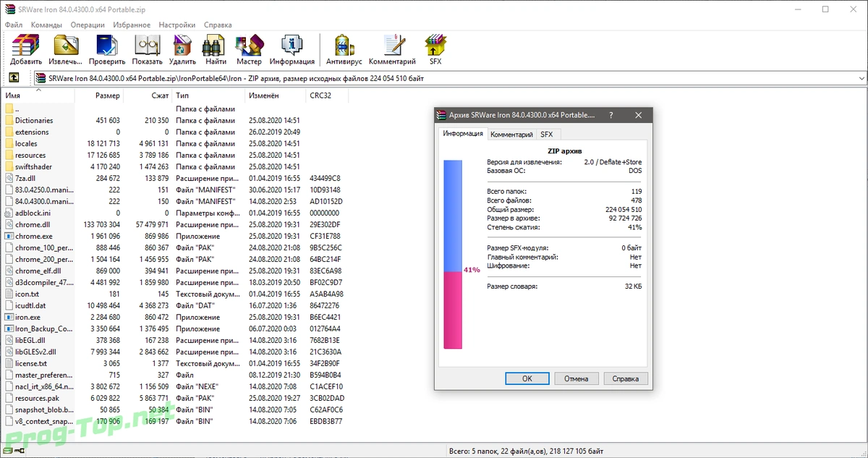This screenshot has width=868, height=458.
Task: Open the Операции menu
Action: [88, 25]
